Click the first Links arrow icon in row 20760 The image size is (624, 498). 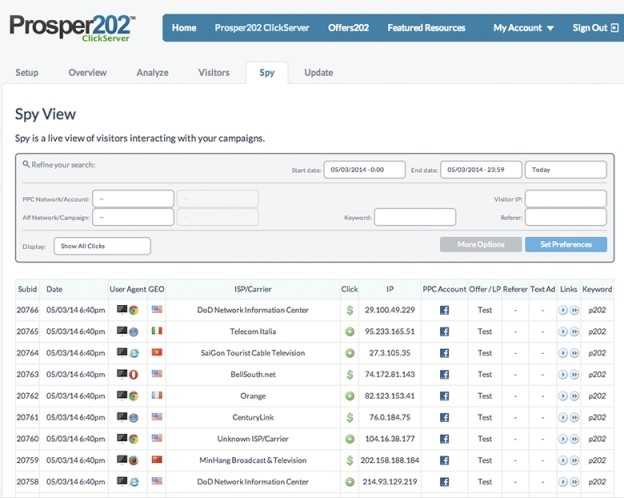[562, 439]
